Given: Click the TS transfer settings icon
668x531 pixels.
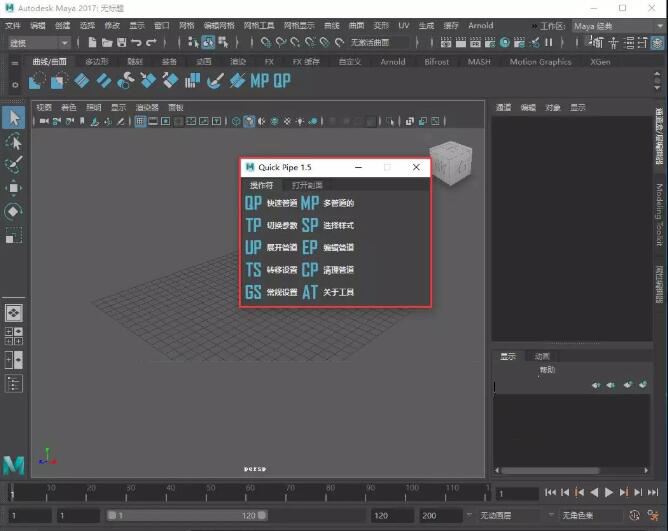Looking at the screenshot, I should 253,270.
